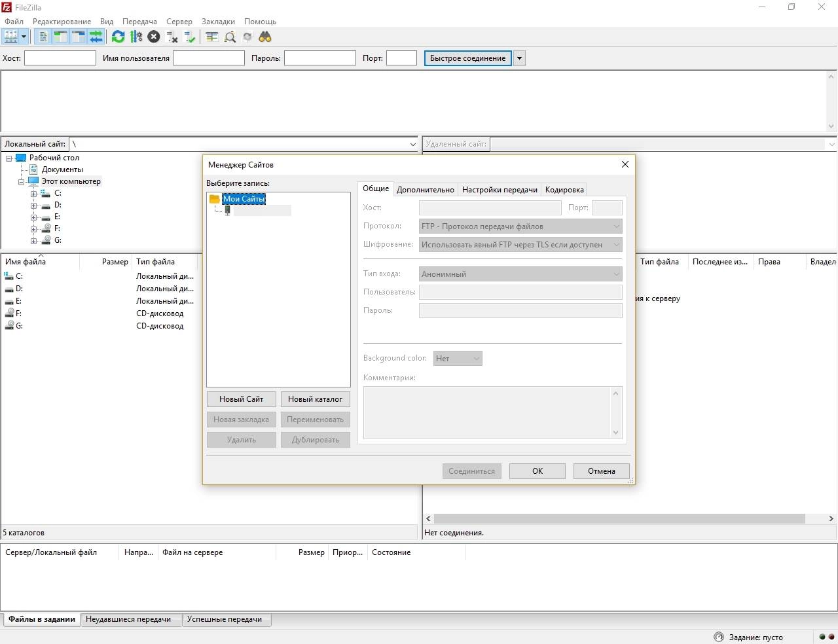Screen dimensions: 838x644
Task: Click the Новый Сайт button
Action: click(x=242, y=399)
